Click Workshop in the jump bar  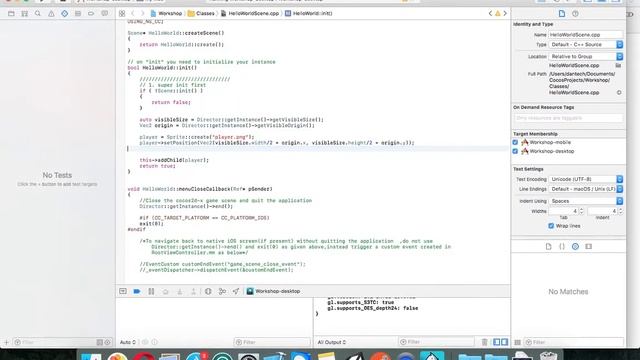tap(166, 13)
